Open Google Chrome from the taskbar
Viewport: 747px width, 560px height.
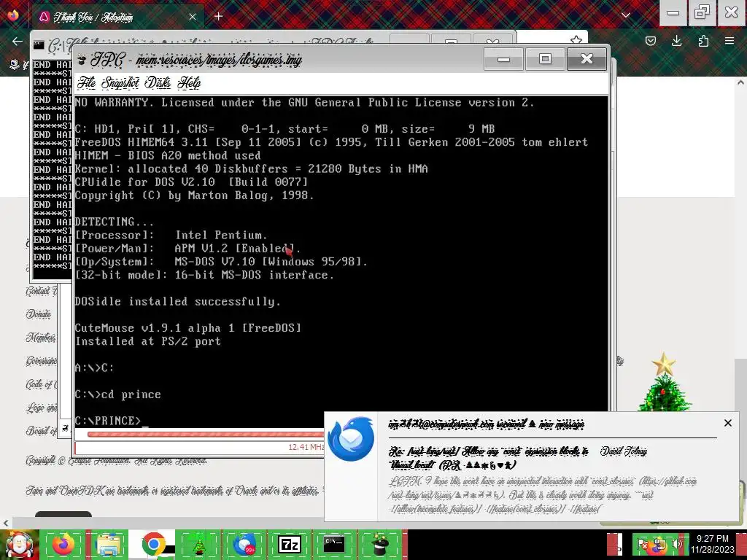tap(153, 544)
